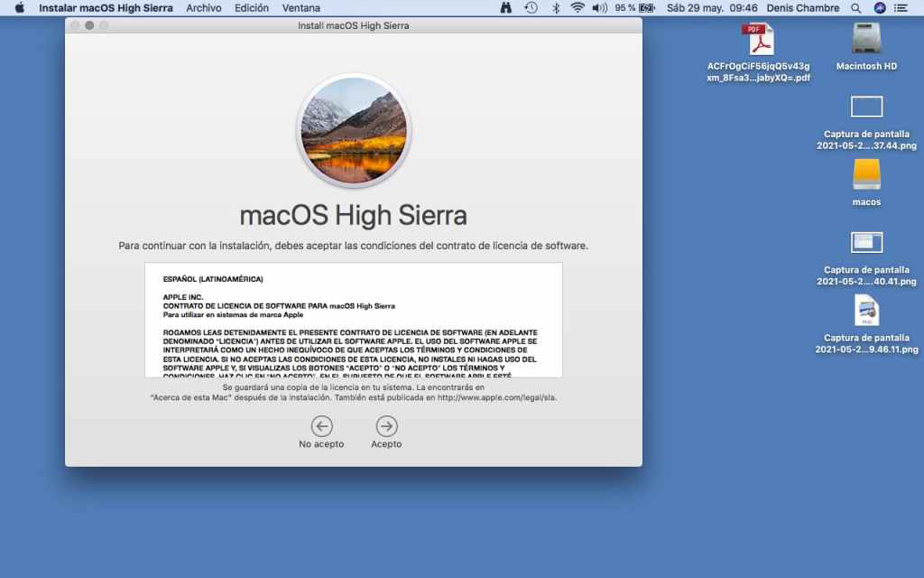924x578 pixels.
Task: Click the binoculars menu bar icon
Action: 505,8
